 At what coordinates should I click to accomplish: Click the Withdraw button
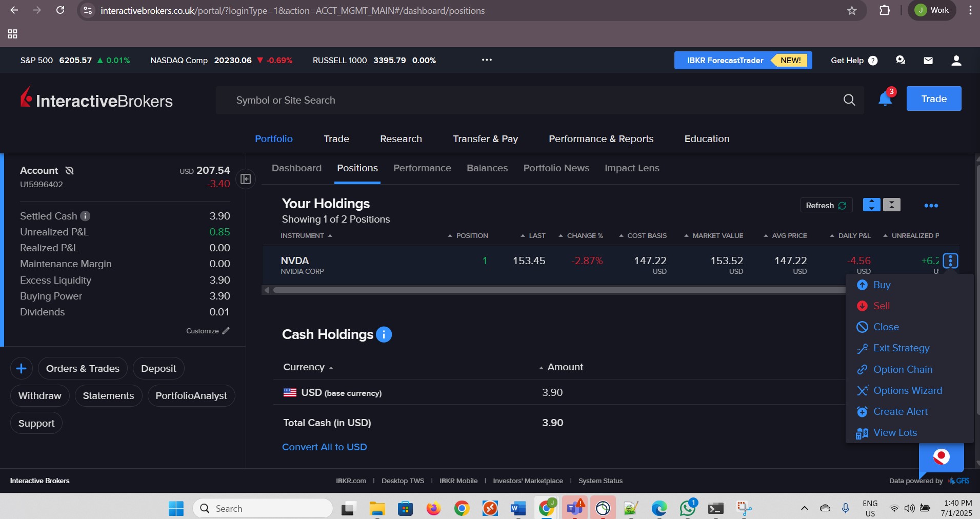click(40, 396)
